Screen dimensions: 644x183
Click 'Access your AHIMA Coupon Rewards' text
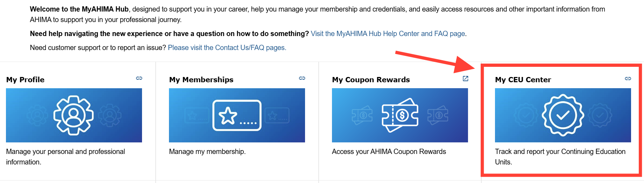(x=389, y=152)
